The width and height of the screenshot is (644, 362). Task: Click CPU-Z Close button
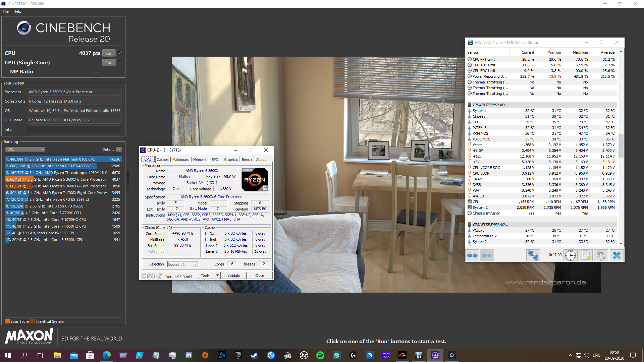click(260, 276)
